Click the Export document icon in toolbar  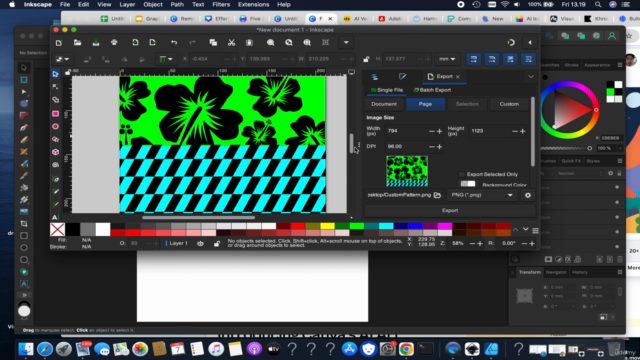coord(153,42)
